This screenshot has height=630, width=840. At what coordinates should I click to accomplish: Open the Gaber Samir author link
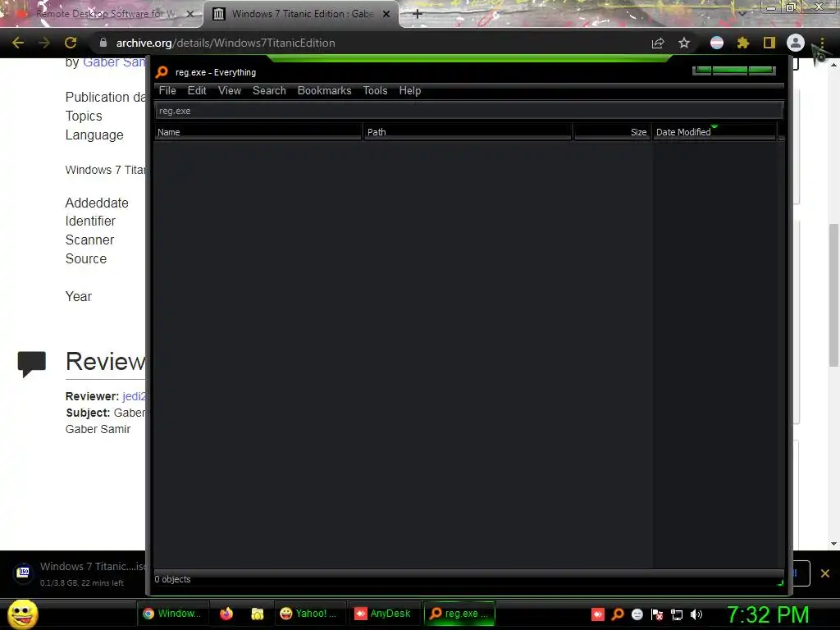coord(114,62)
